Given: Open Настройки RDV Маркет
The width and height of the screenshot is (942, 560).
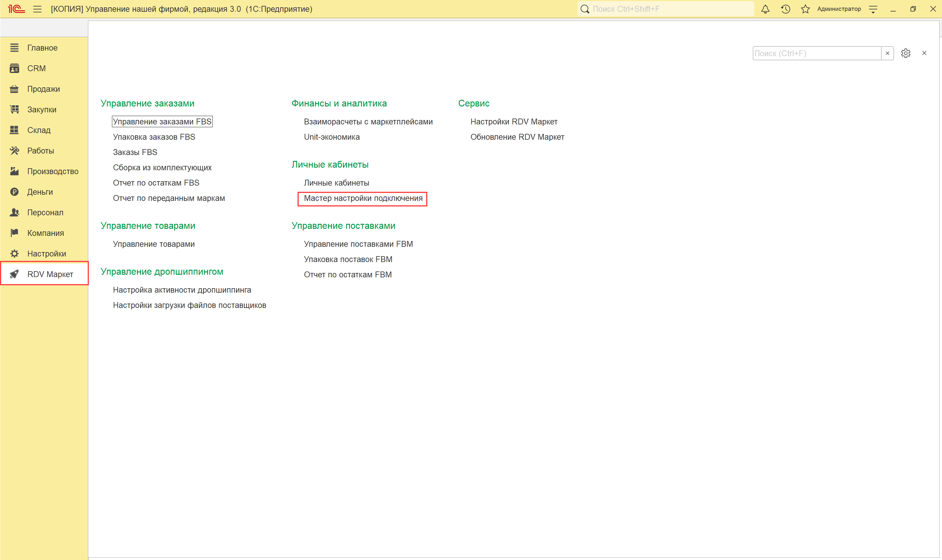Looking at the screenshot, I should [514, 121].
